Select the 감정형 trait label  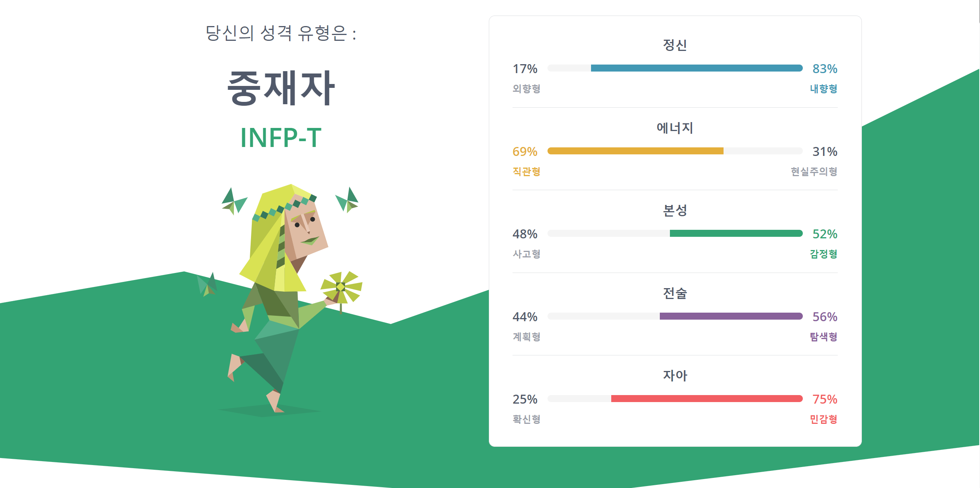tap(823, 254)
